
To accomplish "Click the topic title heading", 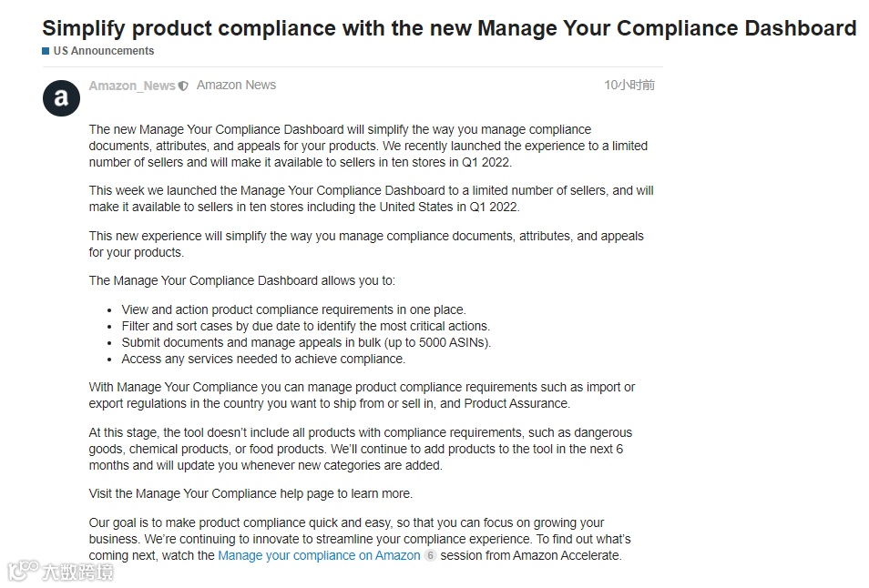I will [448, 28].
